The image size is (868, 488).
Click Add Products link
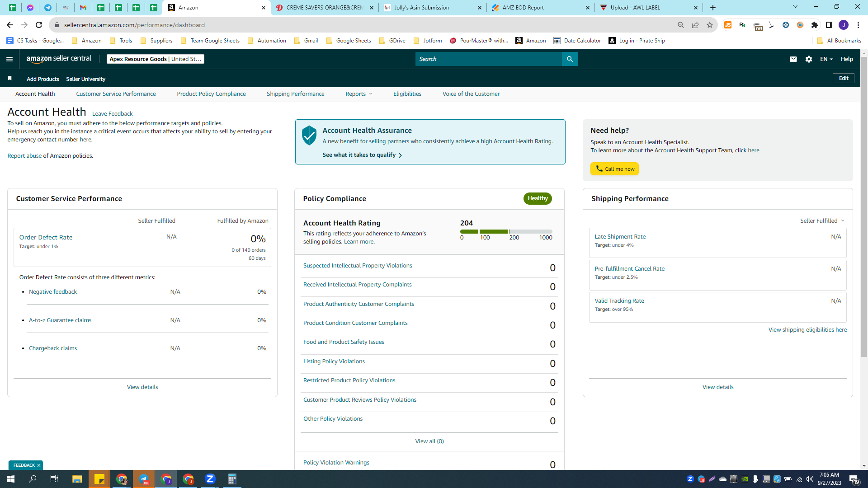point(43,79)
